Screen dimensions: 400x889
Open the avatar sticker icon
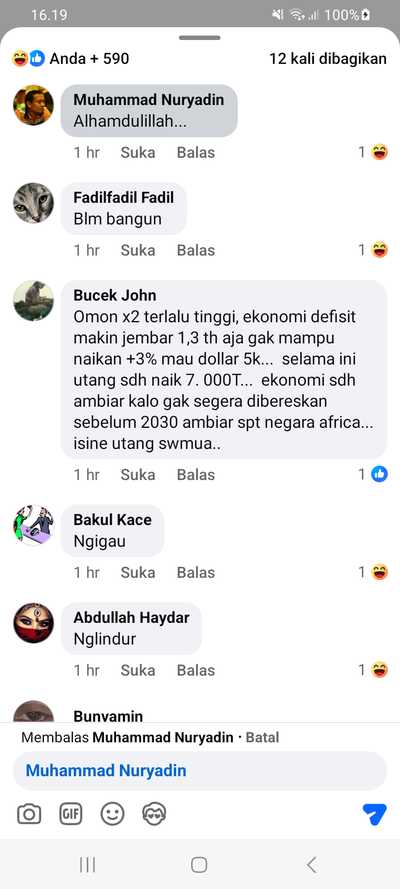154,815
